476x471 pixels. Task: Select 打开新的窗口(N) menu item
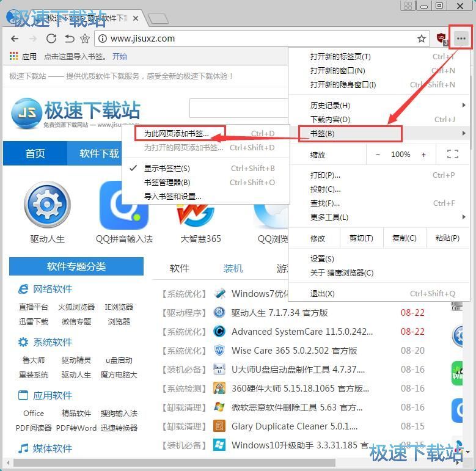379,71
